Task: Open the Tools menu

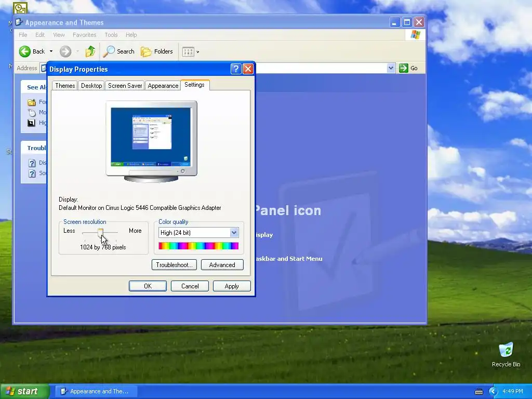Action: 111,35
